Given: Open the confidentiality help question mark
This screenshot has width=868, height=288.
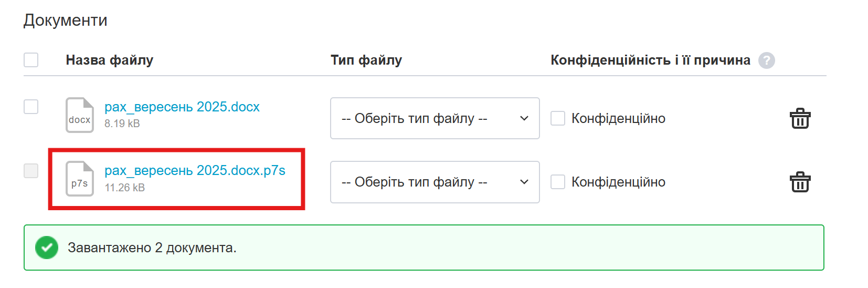Looking at the screenshot, I should click(x=766, y=60).
